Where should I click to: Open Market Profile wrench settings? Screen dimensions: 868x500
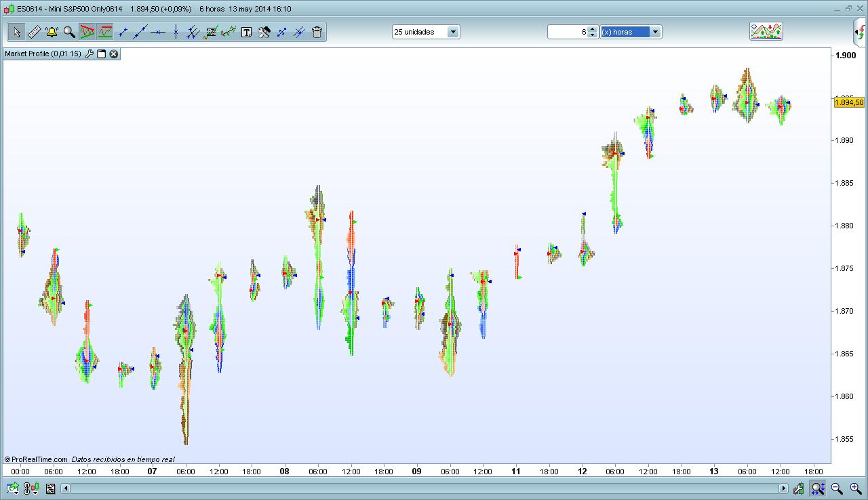[89, 54]
